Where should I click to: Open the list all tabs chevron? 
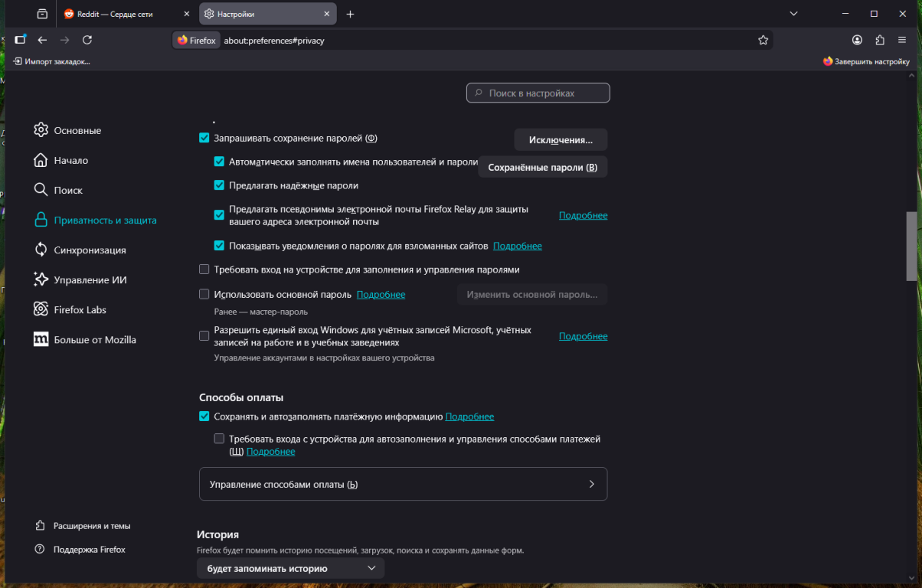coord(793,14)
